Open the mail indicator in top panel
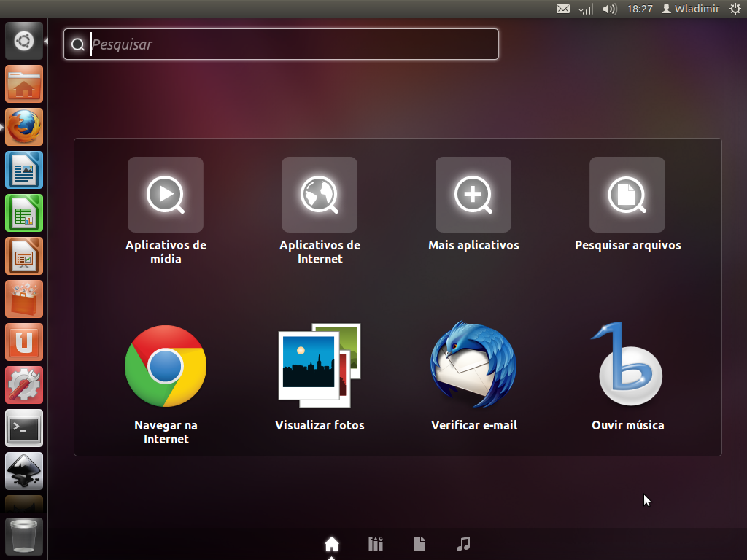The image size is (747, 560). tap(562, 9)
